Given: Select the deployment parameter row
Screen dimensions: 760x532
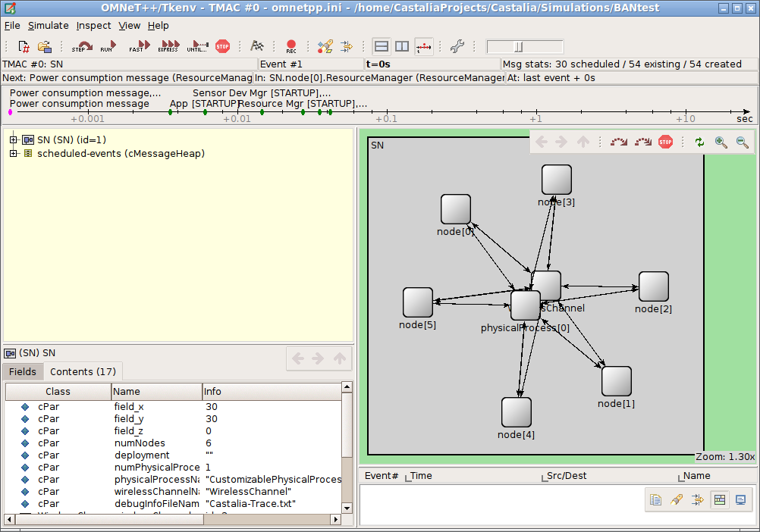Looking at the screenshot, I should pos(173,455).
